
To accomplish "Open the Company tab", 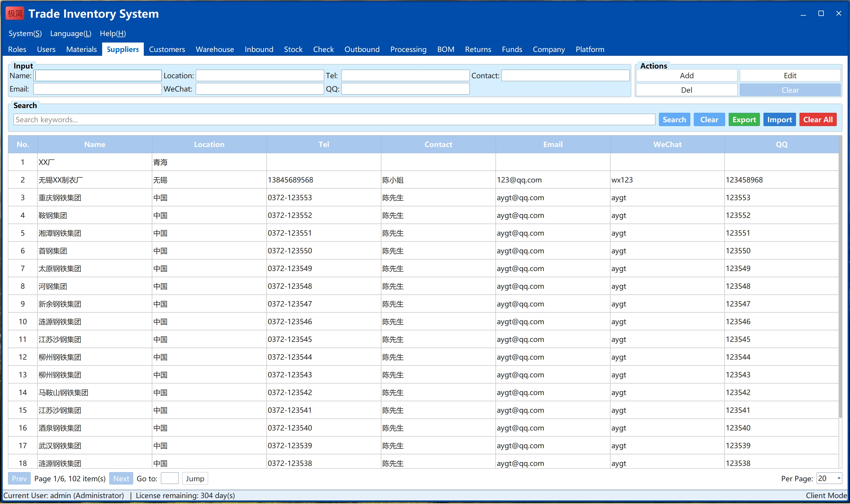I will tap(549, 49).
